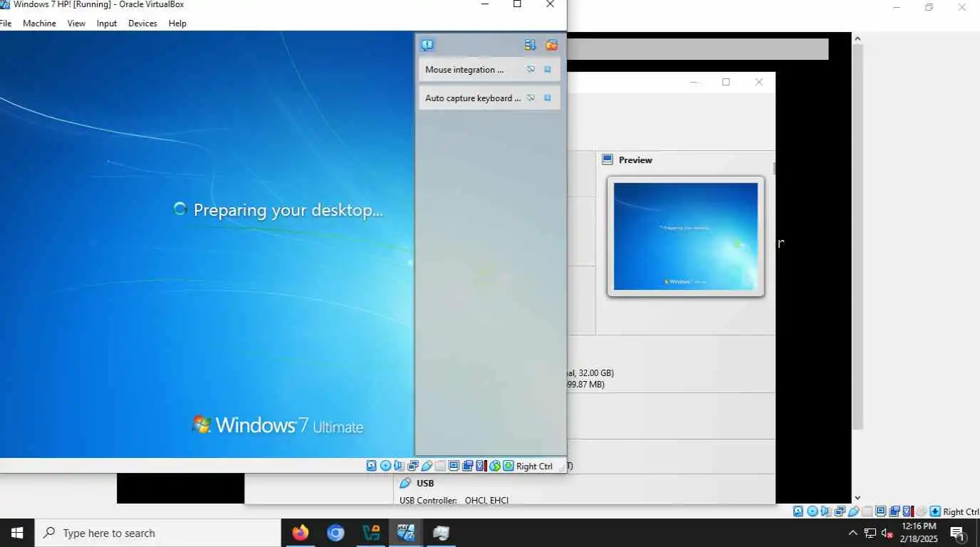The image size is (980, 547).
Task: Click recording indicator in Windows 7 HP! status bar
Action: click(467, 466)
